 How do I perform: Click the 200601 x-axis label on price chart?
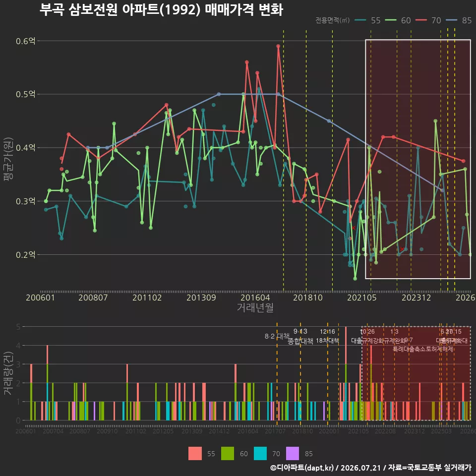coord(40,297)
